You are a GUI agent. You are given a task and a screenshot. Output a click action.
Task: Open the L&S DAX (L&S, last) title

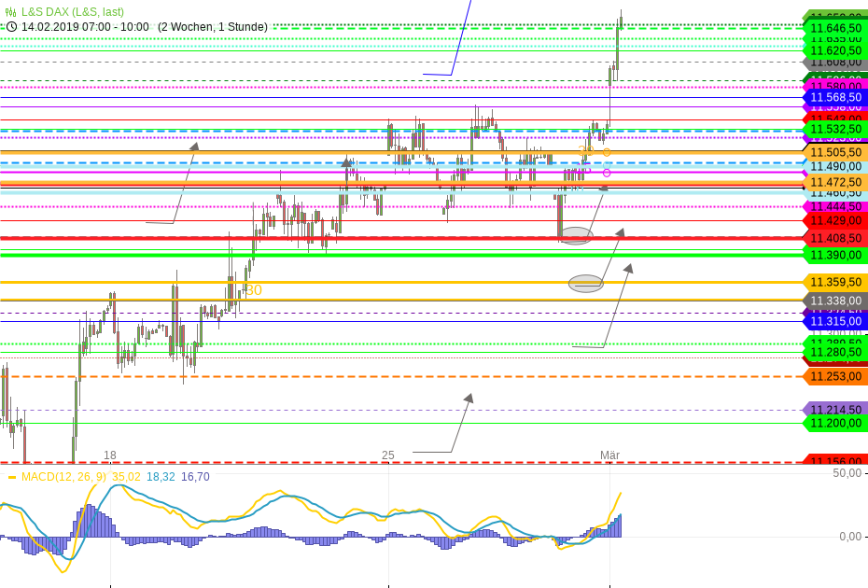pos(73,12)
